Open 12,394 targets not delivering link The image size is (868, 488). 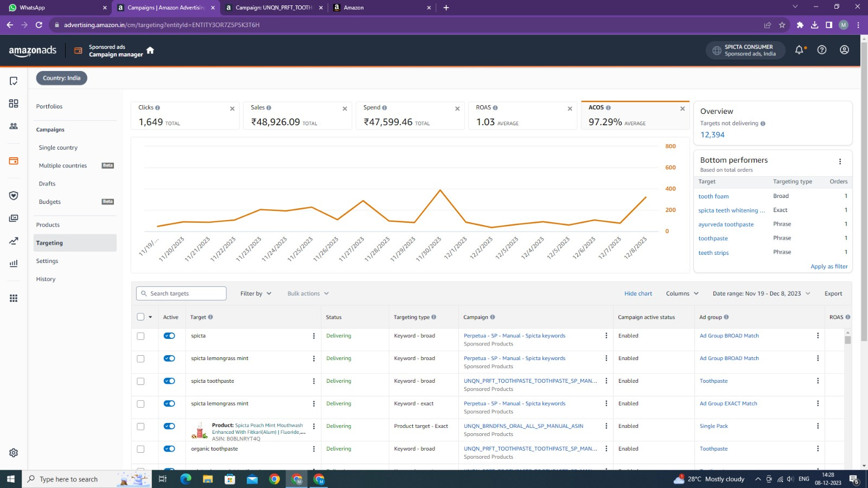[712, 135]
